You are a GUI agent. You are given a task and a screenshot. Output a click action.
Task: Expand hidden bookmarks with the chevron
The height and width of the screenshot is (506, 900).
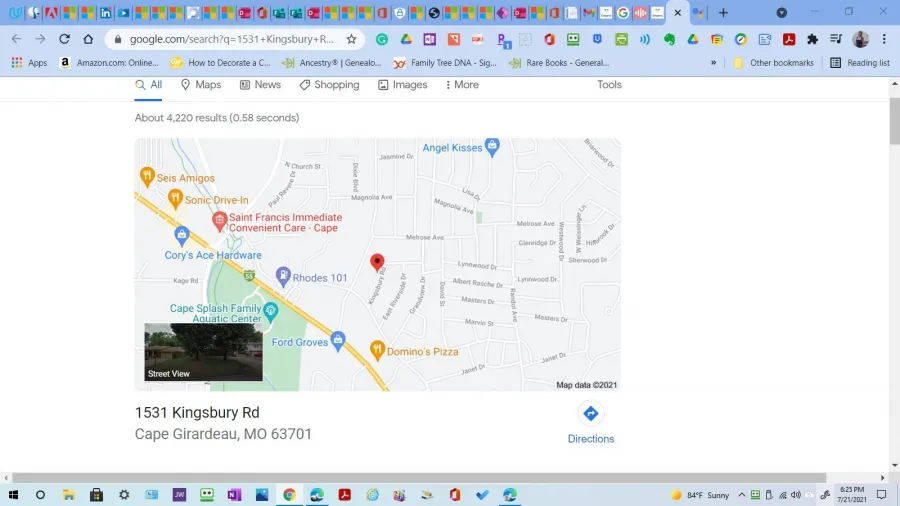713,63
